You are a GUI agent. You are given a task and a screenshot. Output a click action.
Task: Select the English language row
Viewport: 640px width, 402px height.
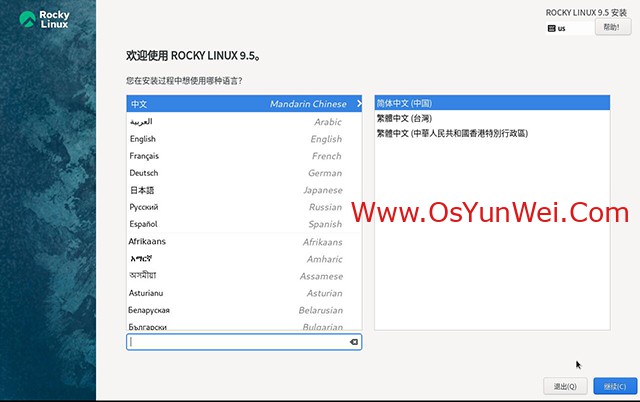pyautogui.click(x=244, y=139)
